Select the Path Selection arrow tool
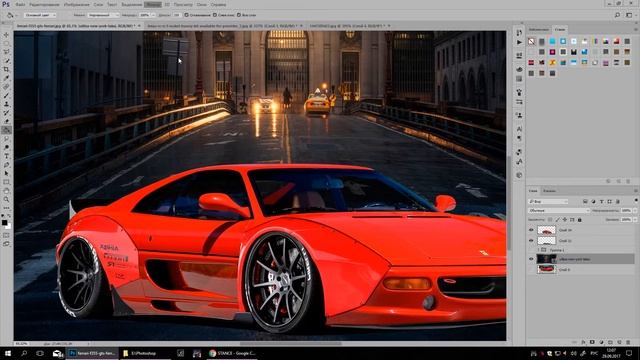The width and height of the screenshot is (640, 360). (6, 173)
